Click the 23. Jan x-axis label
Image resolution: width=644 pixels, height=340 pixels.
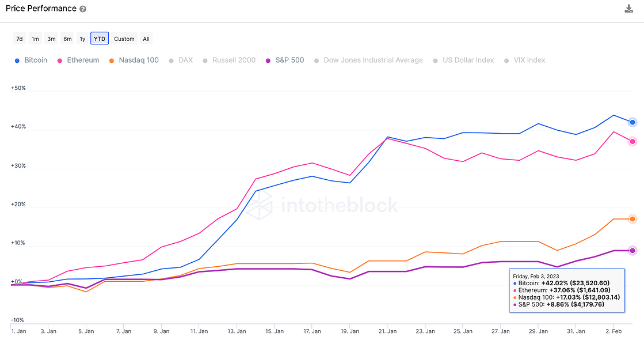[x=425, y=331]
